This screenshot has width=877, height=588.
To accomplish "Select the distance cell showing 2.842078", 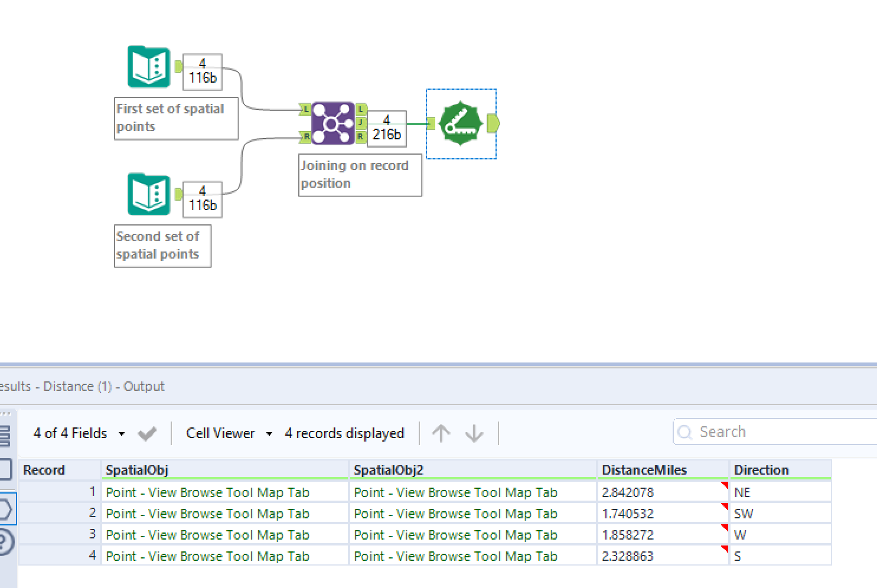I will pyautogui.click(x=628, y=492).
